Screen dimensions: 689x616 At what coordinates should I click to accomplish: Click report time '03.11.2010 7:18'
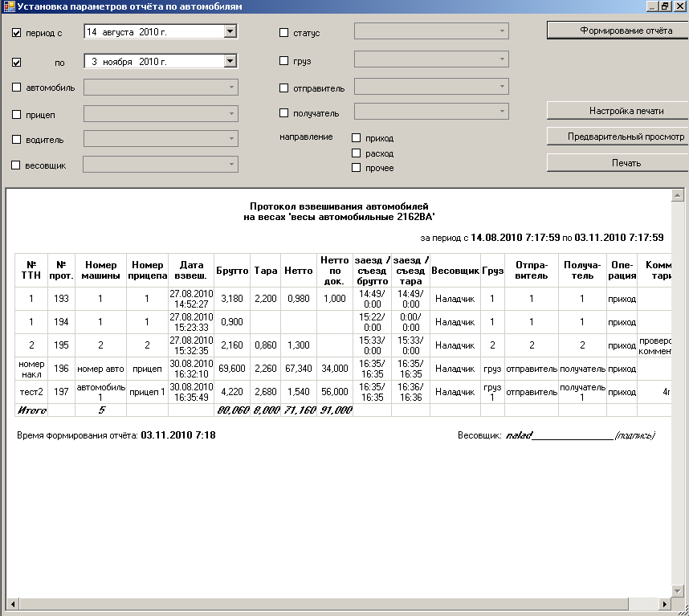(x=178, y=435)
